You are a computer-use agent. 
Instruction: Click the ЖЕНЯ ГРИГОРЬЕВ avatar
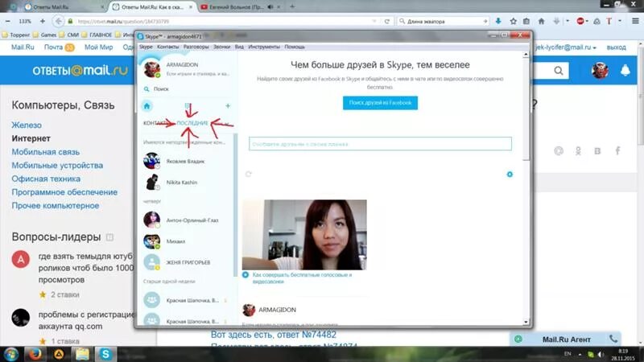(x=151, y=262)
